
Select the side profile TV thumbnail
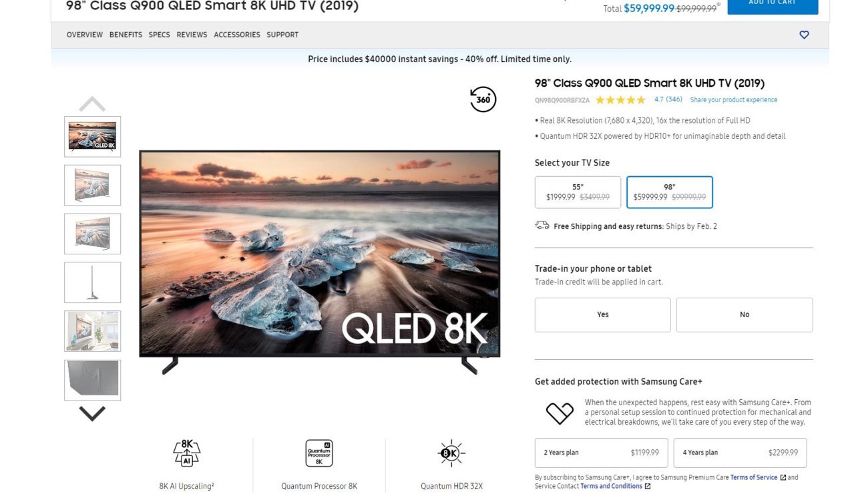(92, 282)
